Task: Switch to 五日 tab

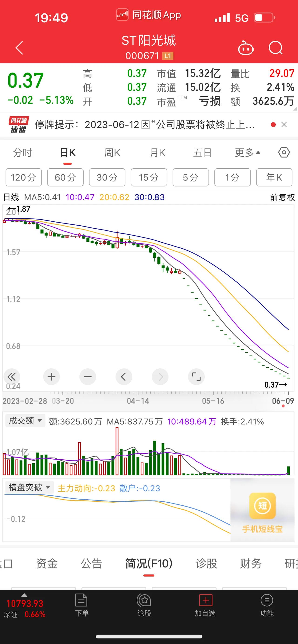Action: tap(202, 153)
